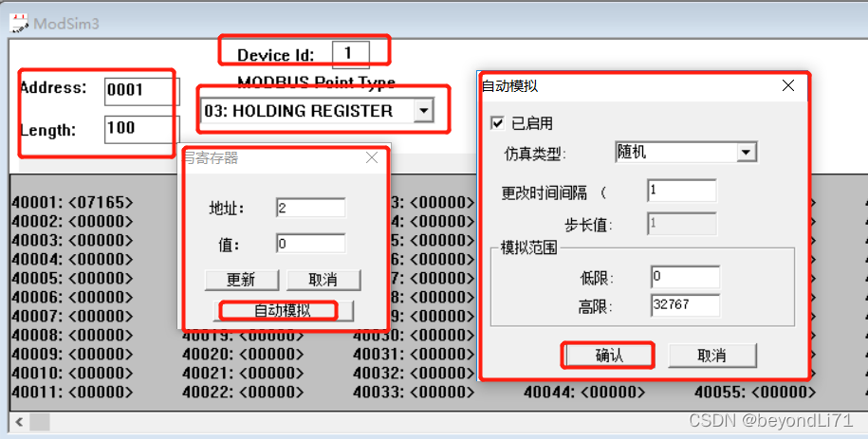Edit the Address field showing 0001

141,91
